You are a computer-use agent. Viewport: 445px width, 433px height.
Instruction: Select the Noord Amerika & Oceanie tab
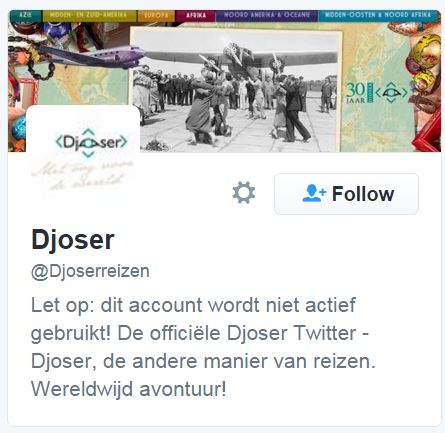(x=267, y=15)
